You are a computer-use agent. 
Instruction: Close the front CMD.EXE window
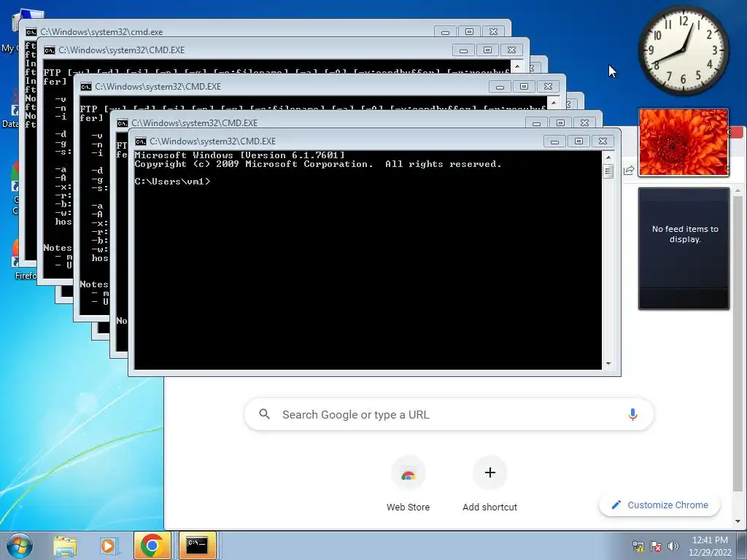[x=603, y=141]
